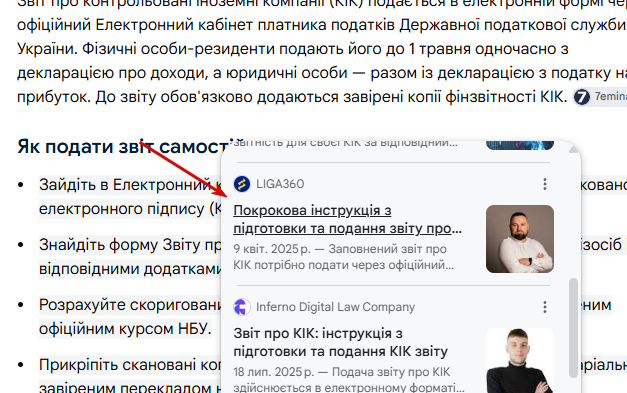Viewport: 627px width, 393px height.
Task: Open the LIGA360 result's three-dot menu
Action: coord(545,184)
